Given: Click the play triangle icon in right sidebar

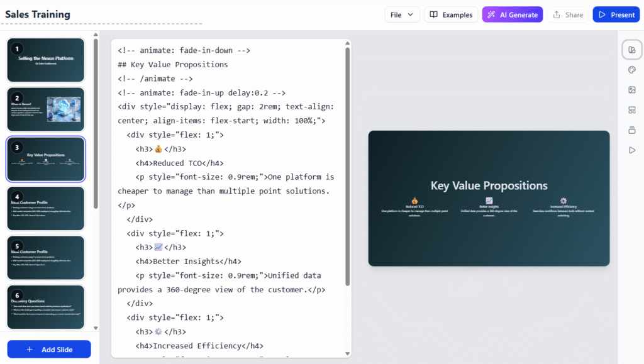Looking at the screenshot, I should pos(632,150).
